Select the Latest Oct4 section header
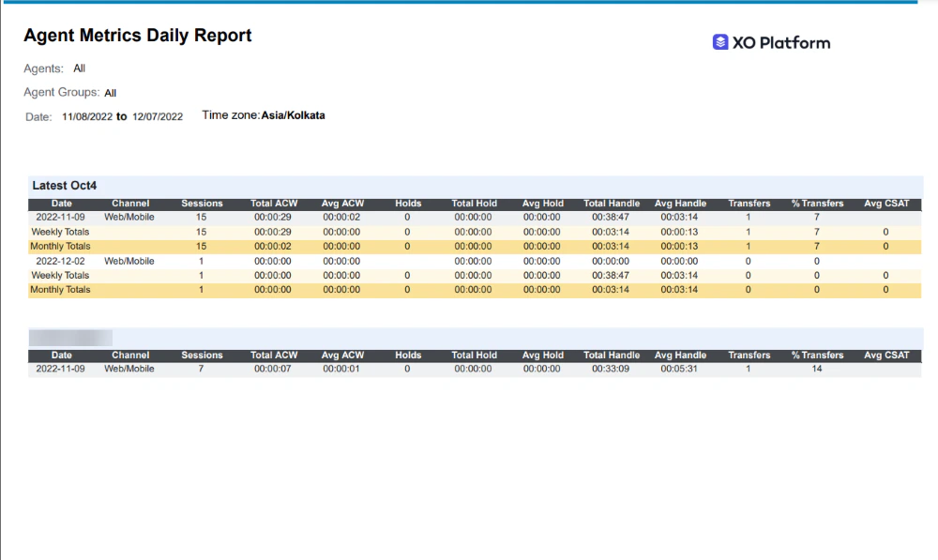Screen dimensions: 938x560 click(64, 185)
